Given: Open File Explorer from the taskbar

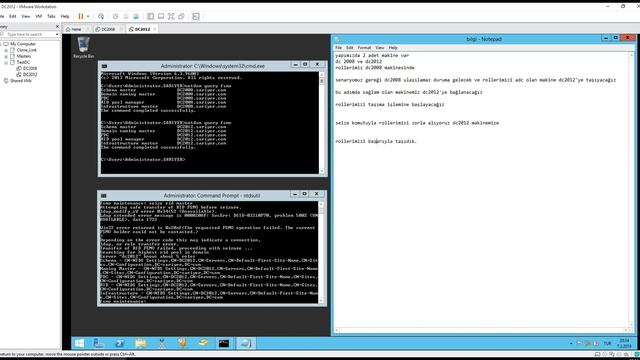Looking at the screenshot, I should 140,343.
